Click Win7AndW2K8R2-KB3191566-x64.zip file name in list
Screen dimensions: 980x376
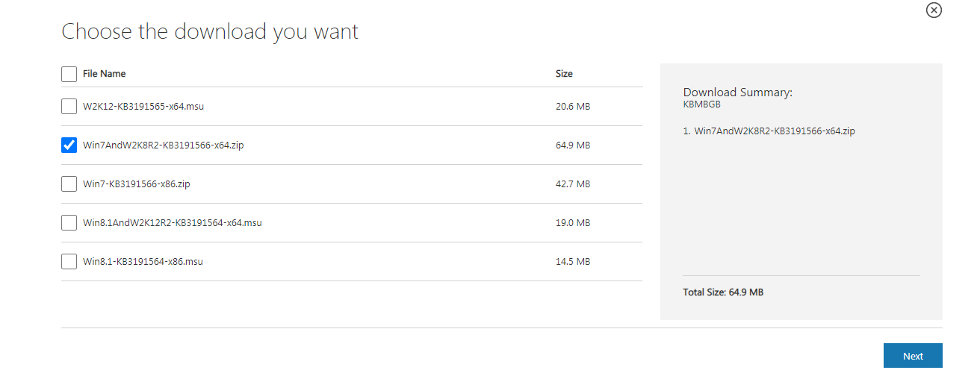tap(163, 145)
